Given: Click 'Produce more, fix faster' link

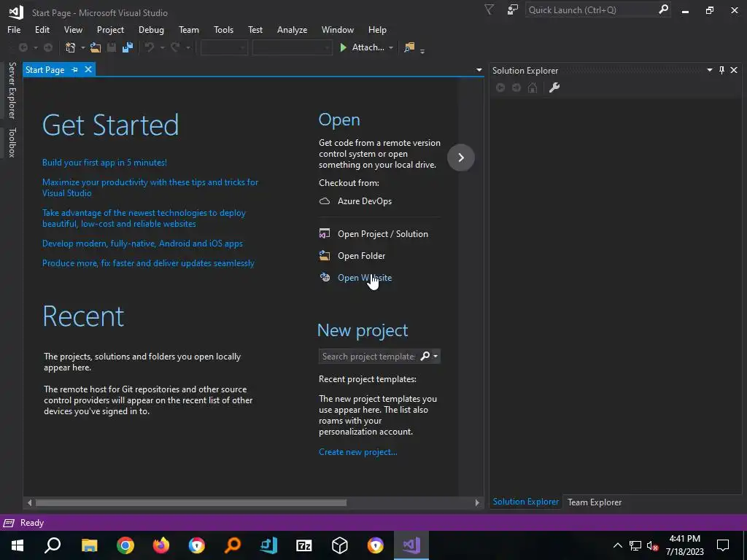Looking at the screenshot, I should (148, 262).
